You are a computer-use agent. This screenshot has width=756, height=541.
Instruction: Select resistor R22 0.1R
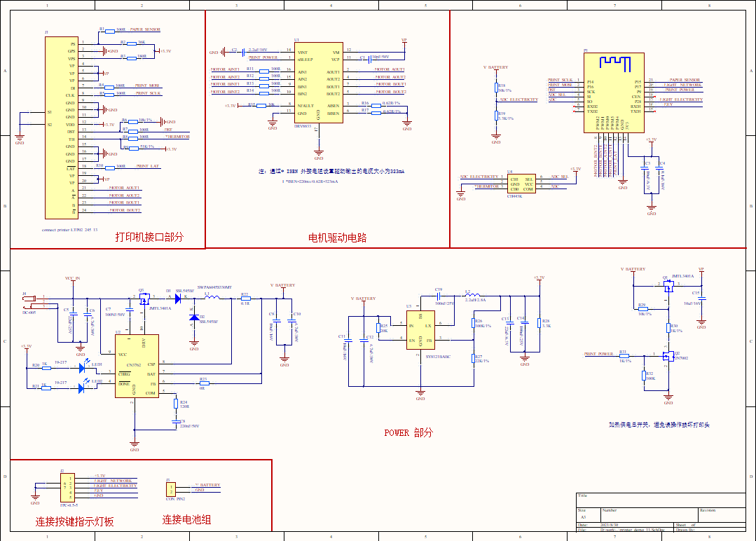[x=245, y=299]
